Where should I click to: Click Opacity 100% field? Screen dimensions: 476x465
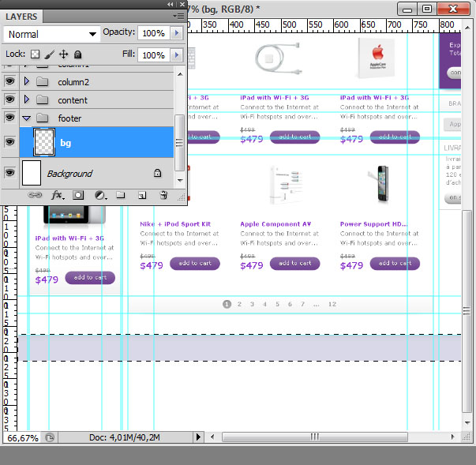click(154, 33)
